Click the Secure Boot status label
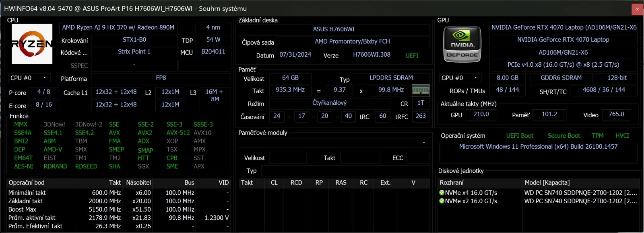 pos(563,136)
